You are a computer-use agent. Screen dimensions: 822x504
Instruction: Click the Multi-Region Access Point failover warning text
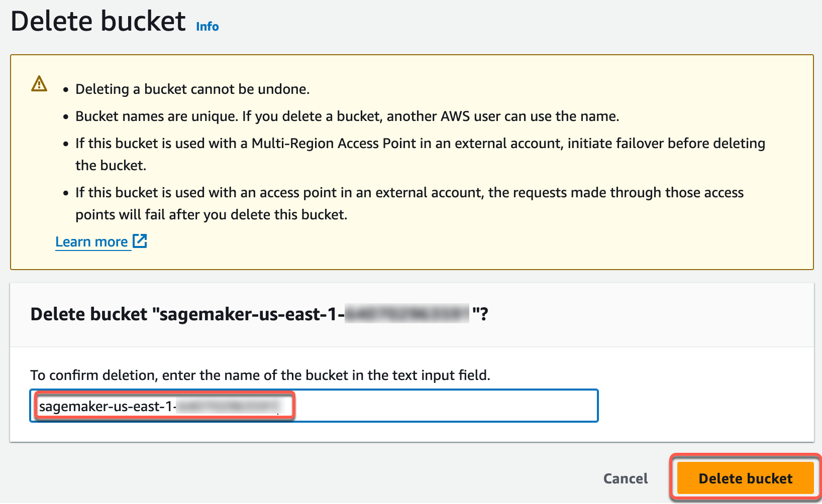[x=420, y=144]
